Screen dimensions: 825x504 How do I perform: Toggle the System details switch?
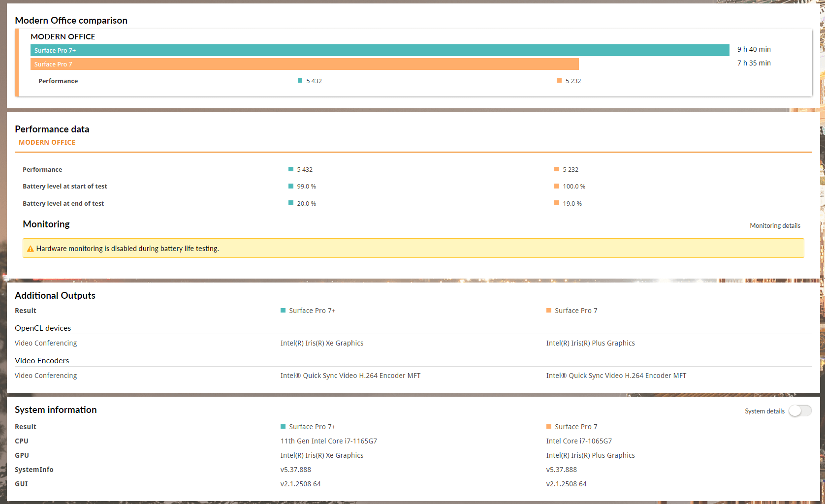800,411
